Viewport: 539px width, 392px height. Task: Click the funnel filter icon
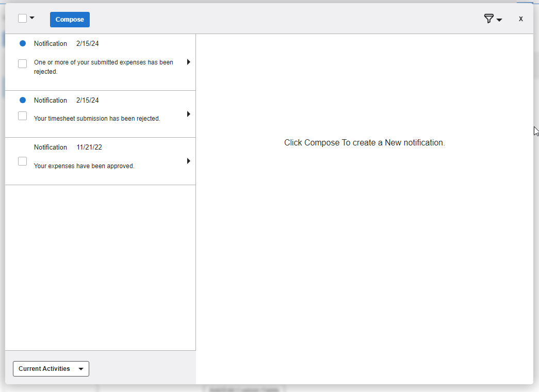pyautogui.click(x=488, y=19)
